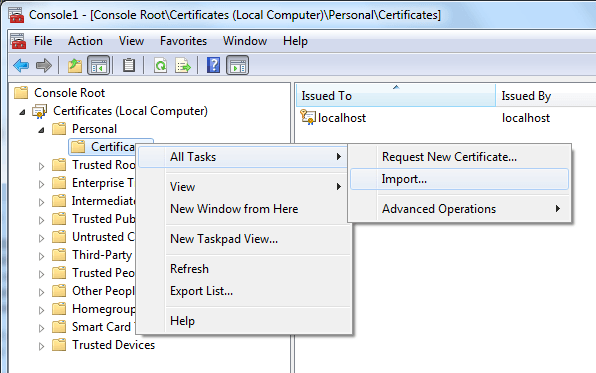Click the Up one level folder icon
The width and height of the screenshot is (596, 373).
[75, 65]
